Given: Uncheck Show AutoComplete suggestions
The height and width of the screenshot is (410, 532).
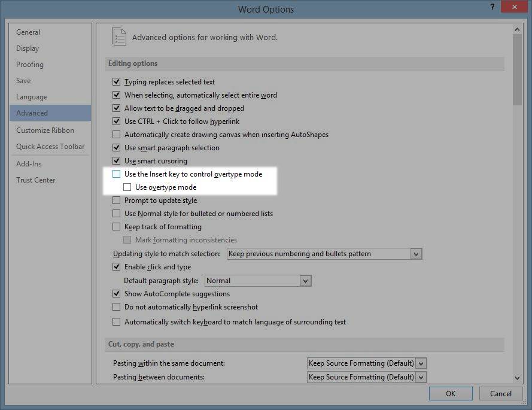Looking at the screenshot, I should tap(117, 293).
